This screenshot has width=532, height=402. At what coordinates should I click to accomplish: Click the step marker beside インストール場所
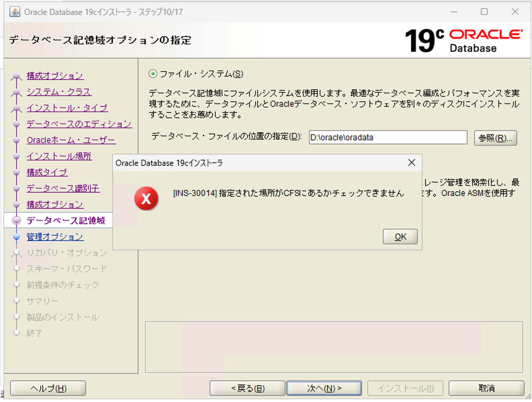coord(16,156)
